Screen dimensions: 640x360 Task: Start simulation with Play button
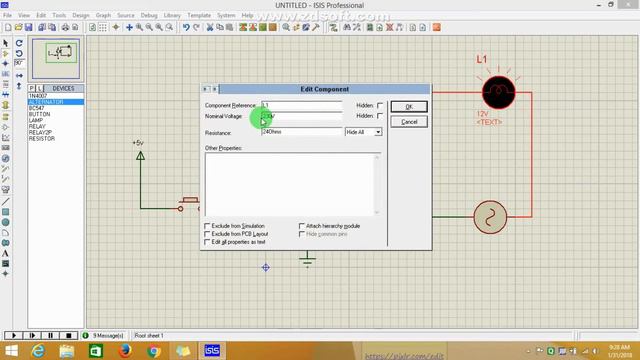(14, 336)
